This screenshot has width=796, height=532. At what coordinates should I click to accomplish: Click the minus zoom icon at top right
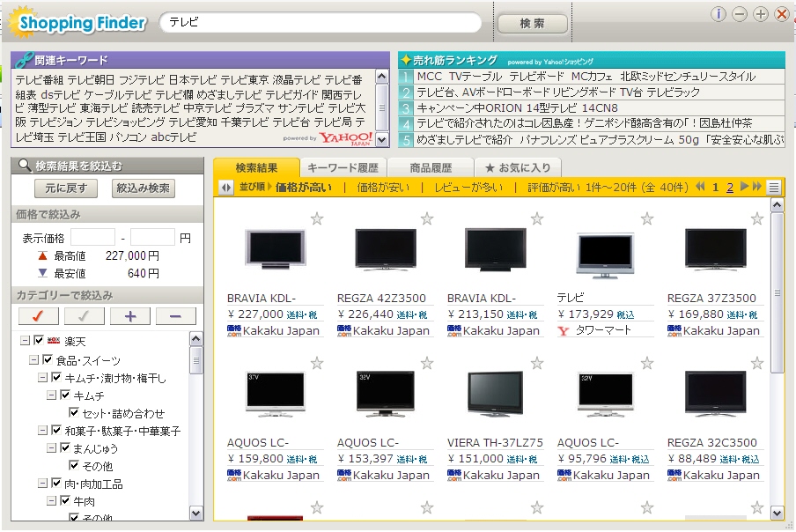pos(740,14)
